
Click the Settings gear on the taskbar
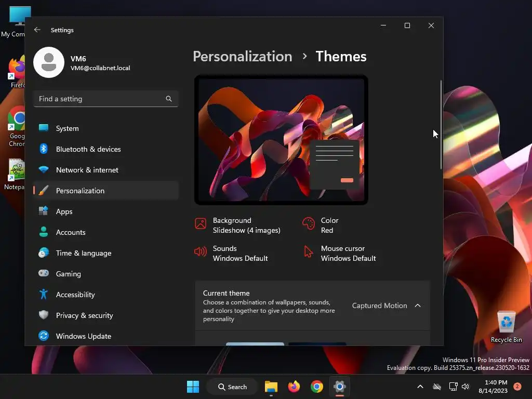click(339, 387)
